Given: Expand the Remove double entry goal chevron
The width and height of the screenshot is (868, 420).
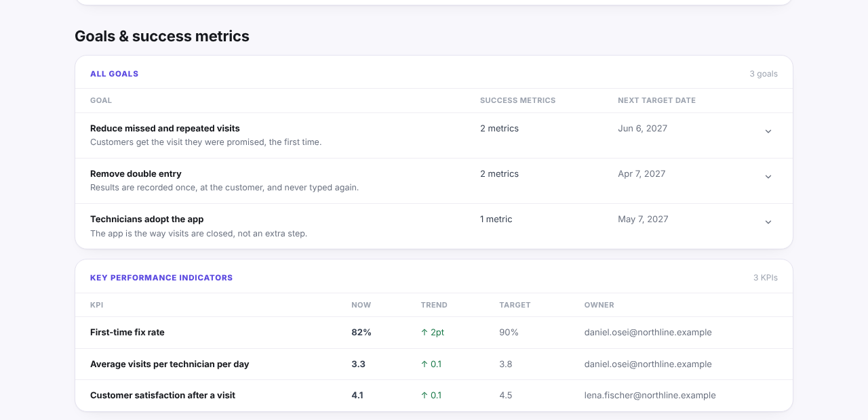Looking at the screenshot, I should pyautogui.click(x=768, y=177).
